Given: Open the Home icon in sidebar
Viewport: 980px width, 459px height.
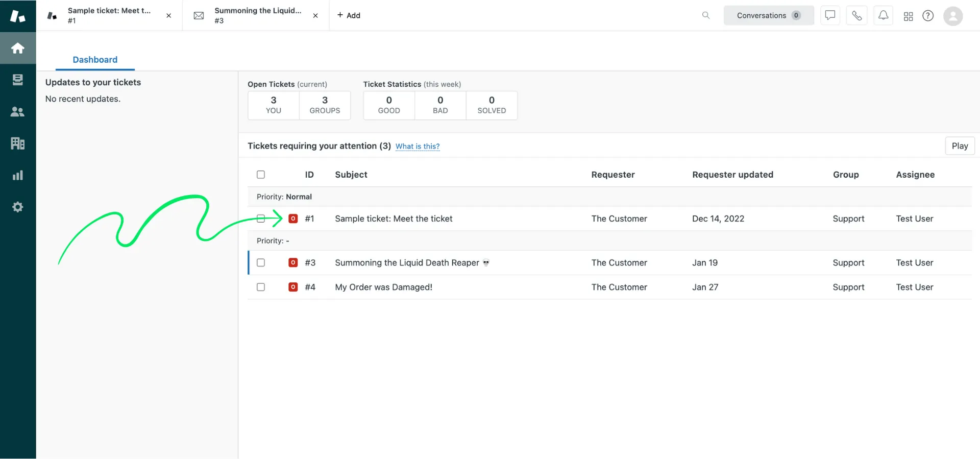Looking at the screenshot, I should (x=18, y=48).
